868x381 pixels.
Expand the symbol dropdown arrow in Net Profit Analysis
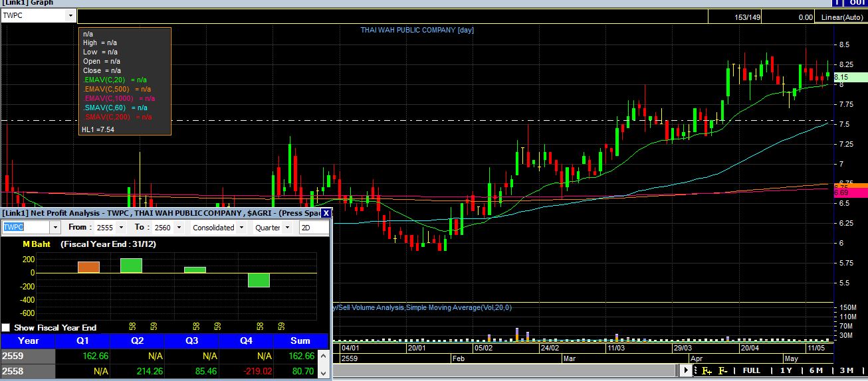[55, 228]
